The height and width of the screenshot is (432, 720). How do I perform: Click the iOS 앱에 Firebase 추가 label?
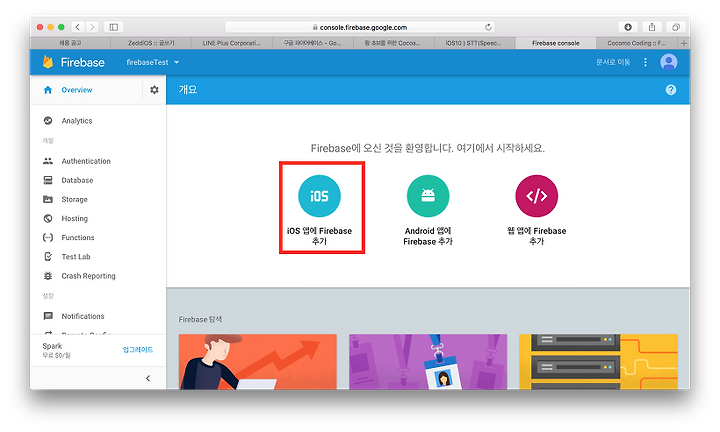click(x=319, y=236)
